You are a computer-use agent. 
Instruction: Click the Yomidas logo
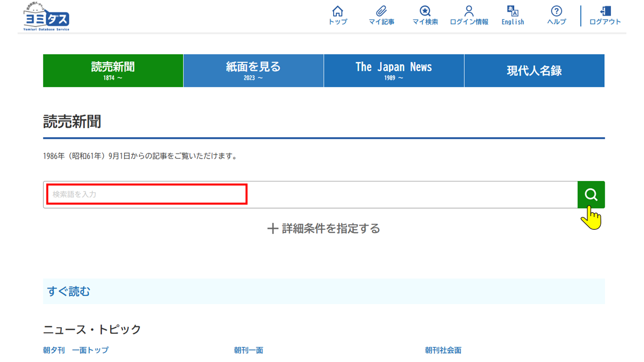[x=46, y=18]
